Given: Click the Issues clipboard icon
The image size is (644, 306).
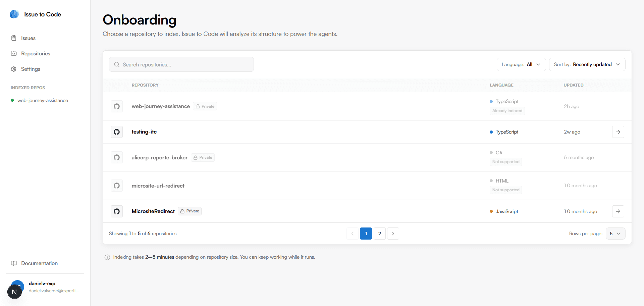Looking at the screenshot, I should (x=14, y=38).
